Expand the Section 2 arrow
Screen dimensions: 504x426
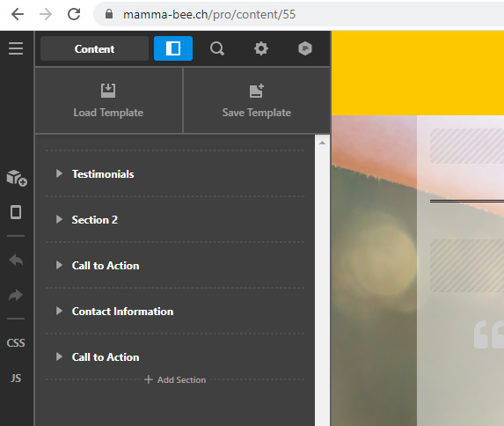(x=59, y=219)
